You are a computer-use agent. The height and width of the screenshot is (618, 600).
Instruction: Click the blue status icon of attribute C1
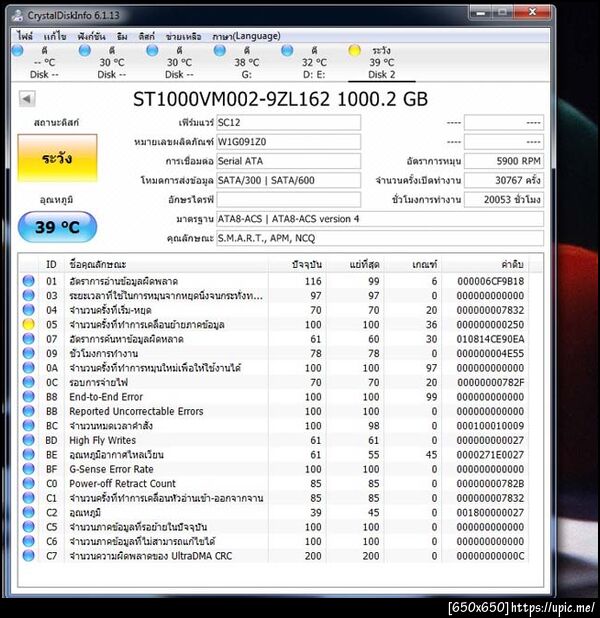click(x=28, y=498)
